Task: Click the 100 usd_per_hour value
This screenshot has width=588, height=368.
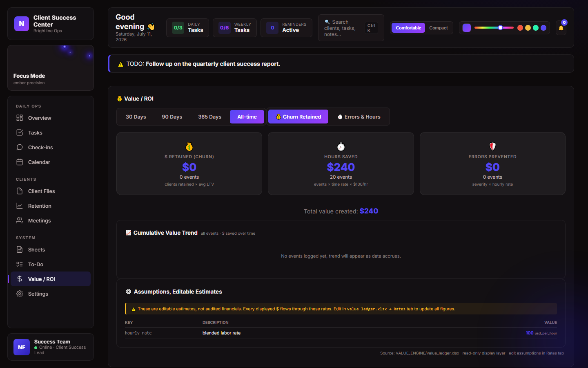Action: point(541,333)
